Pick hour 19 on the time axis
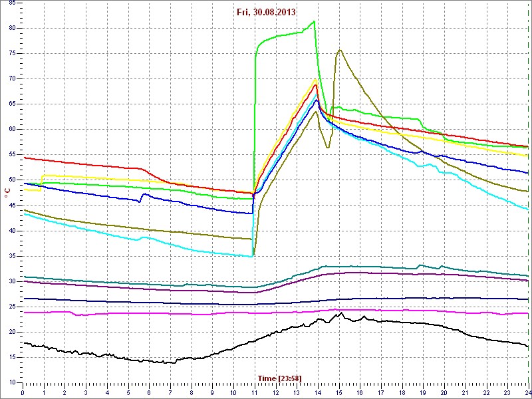The image size is (532, 399). (423, 392)
